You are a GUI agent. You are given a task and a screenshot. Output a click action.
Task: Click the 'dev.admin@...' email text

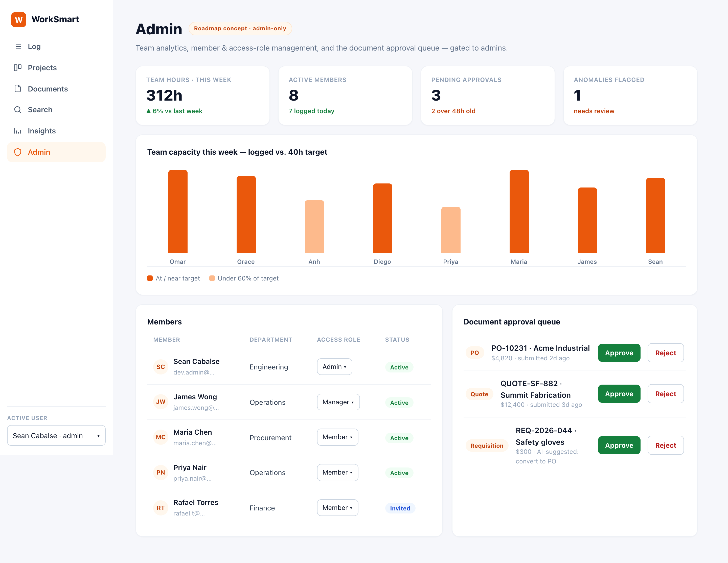coord(194,372)
